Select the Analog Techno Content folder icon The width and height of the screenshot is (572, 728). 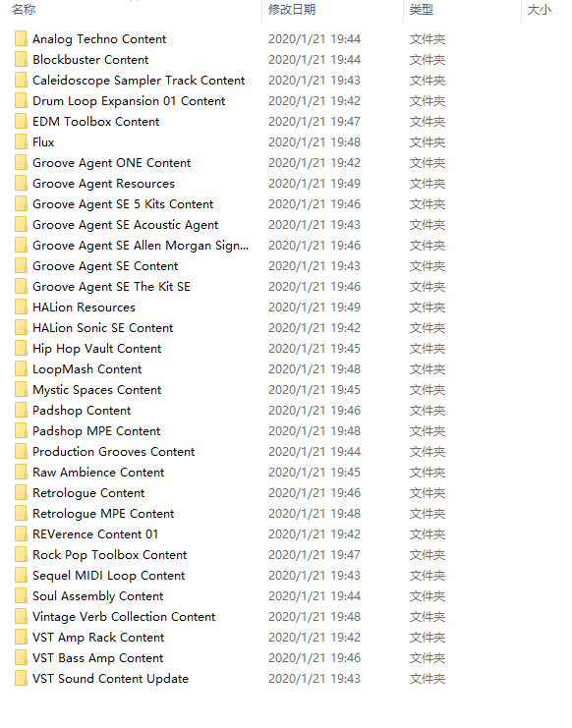coord(21,39)
